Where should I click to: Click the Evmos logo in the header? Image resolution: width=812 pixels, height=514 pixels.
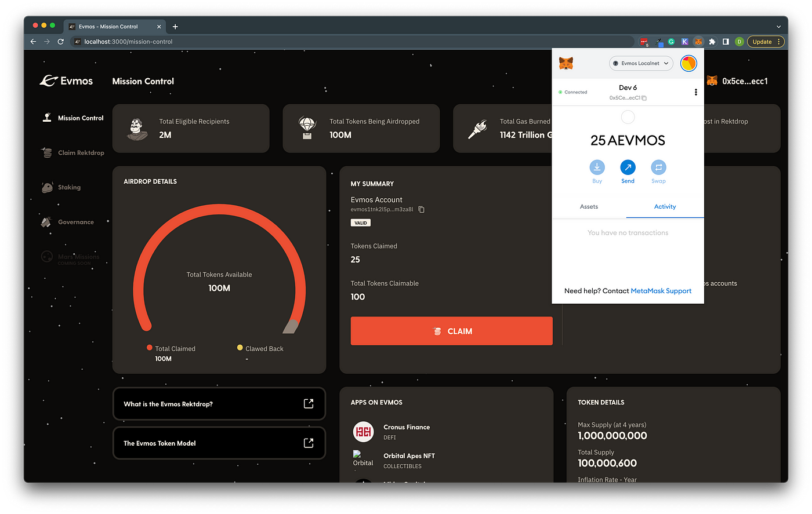66,81
